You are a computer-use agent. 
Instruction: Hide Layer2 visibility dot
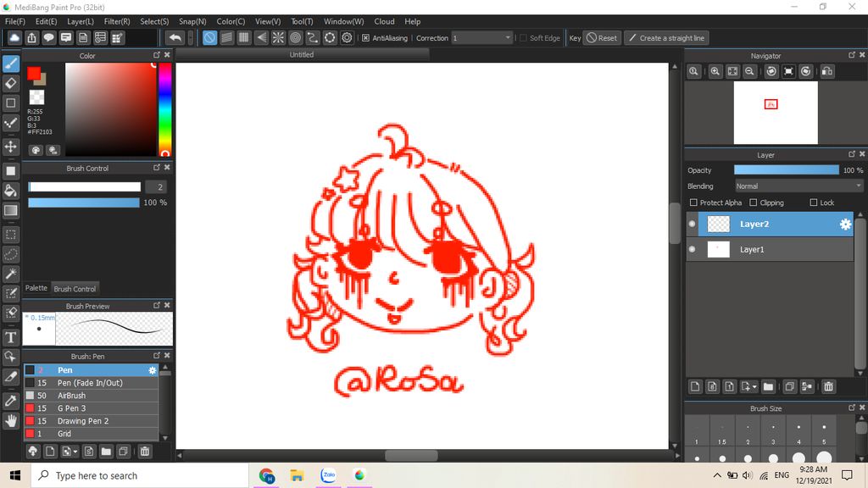point(692,224)
